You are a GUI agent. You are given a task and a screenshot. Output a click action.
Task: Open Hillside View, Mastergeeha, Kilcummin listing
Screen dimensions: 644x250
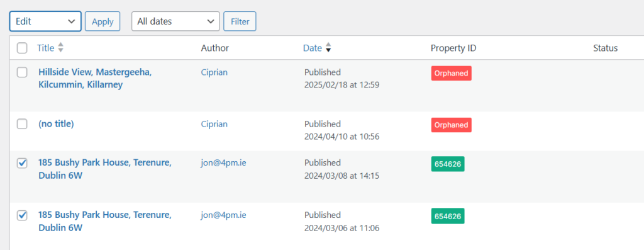click(96, 79)
